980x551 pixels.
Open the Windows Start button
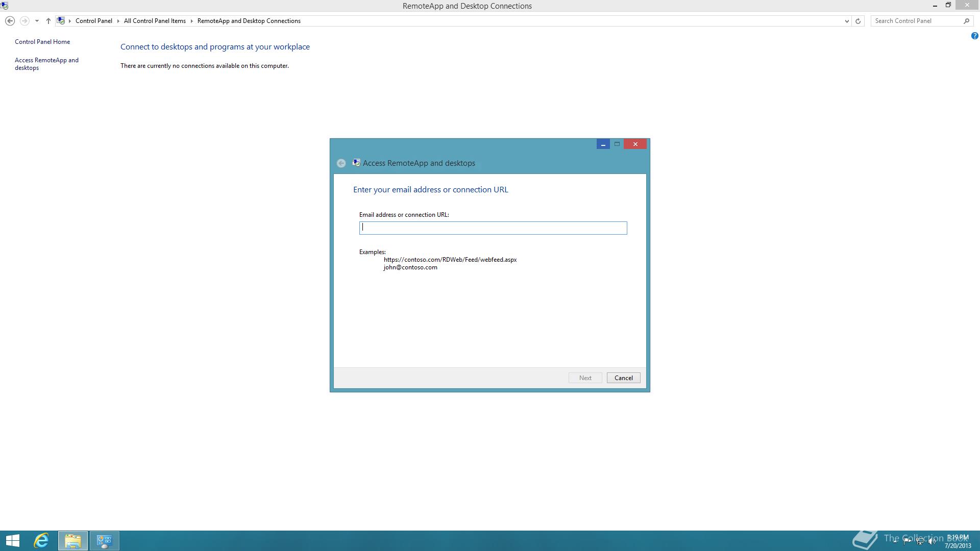click(x=13, y=541)
